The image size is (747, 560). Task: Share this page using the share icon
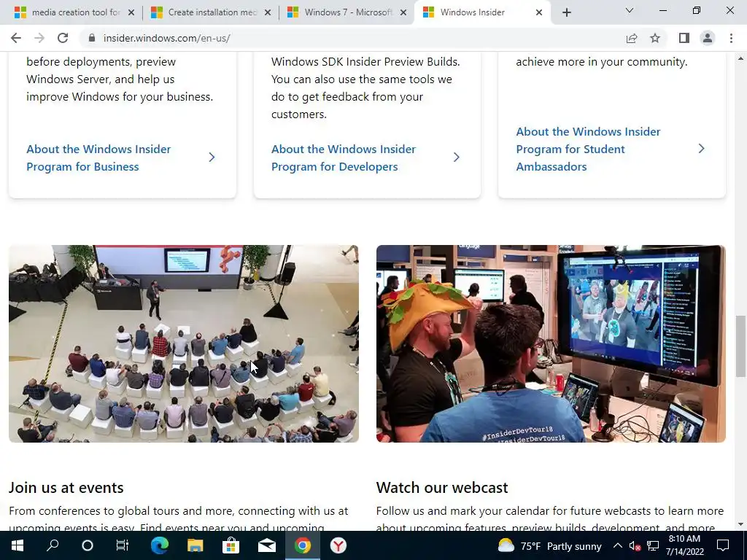coord(632,38)
